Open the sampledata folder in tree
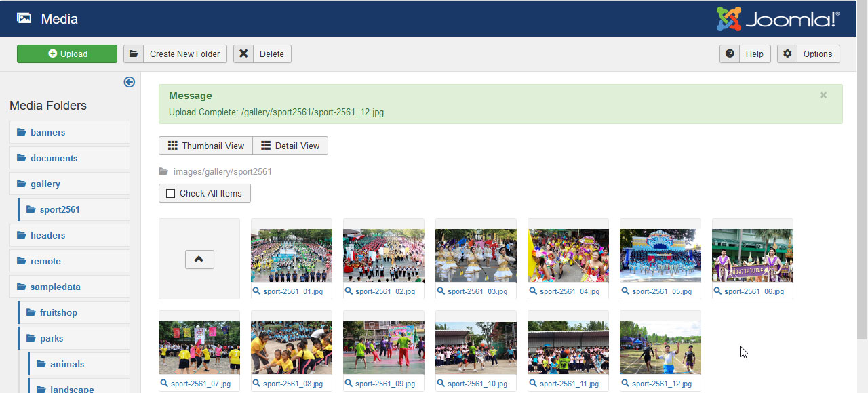 click(x=55, y=287)
